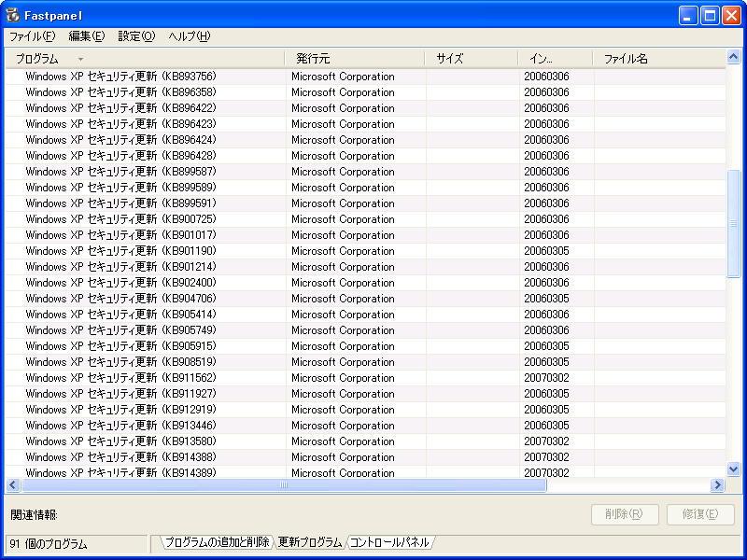Click Microsoft Corporation in the KB911562 row
The image size is (747, 560).
pyautogui.click(x=343, y=378)
